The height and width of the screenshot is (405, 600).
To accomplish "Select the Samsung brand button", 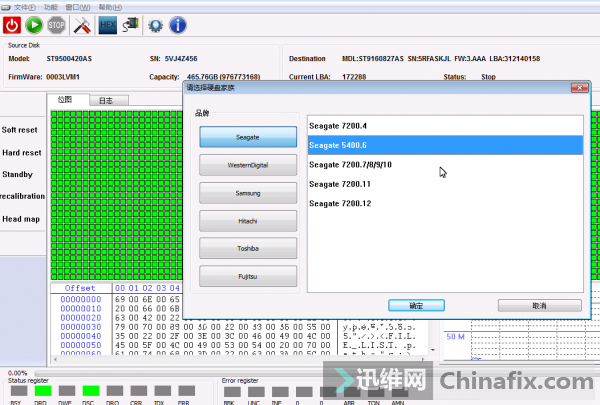I will pyautogui.click(x=248, y=193).
